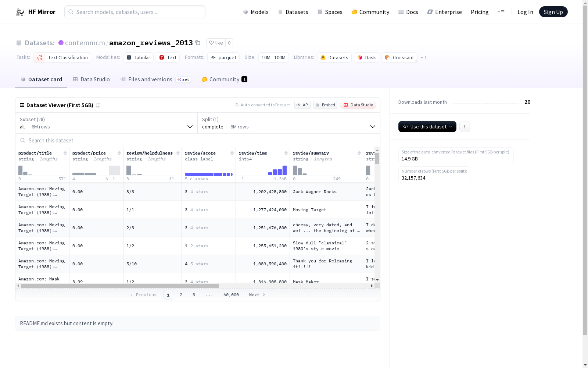Select the 'Jack Wagner Rocks' summary cell

(326, 192)
